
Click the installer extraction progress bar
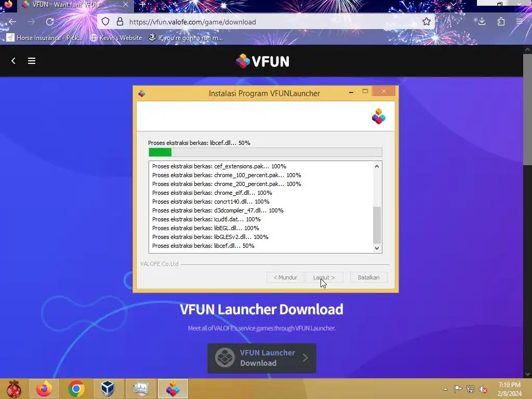click(265, 152)
